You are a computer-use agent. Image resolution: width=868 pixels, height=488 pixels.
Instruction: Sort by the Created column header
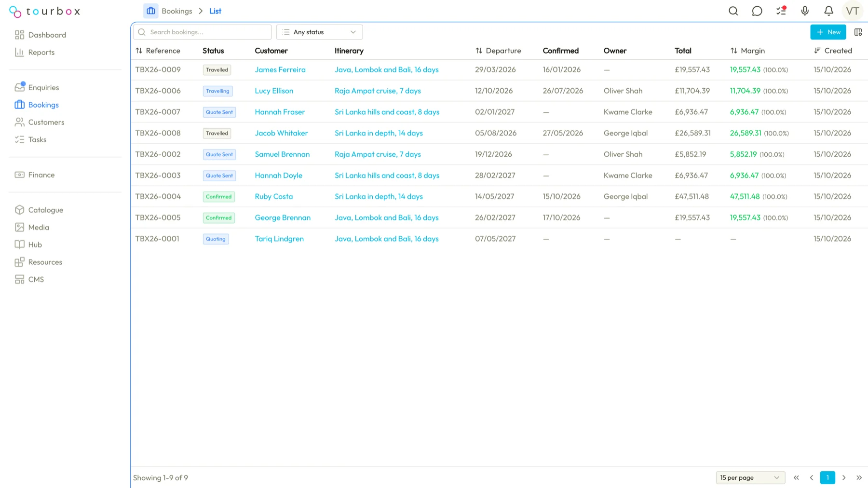point(833,51)
